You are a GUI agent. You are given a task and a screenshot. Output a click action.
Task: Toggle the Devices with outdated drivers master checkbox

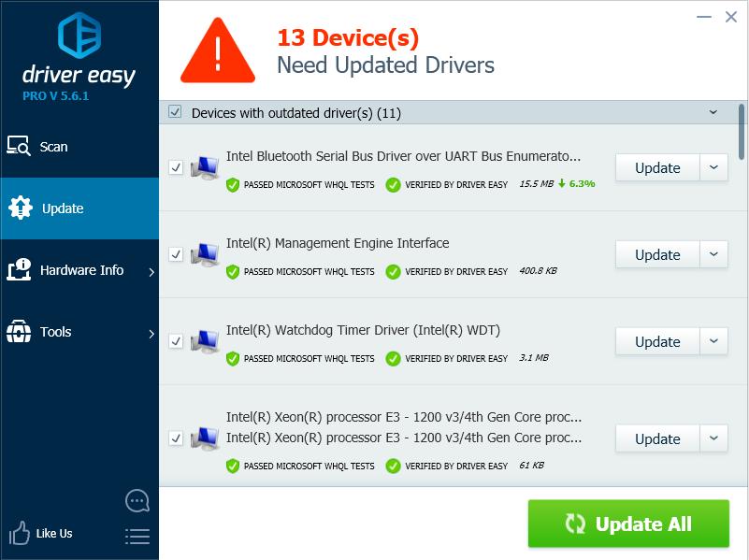177,112
